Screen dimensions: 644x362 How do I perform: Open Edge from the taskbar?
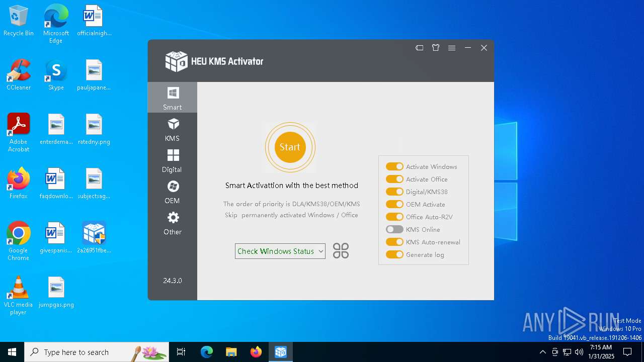pyautogui.click(x=207, y=352)
